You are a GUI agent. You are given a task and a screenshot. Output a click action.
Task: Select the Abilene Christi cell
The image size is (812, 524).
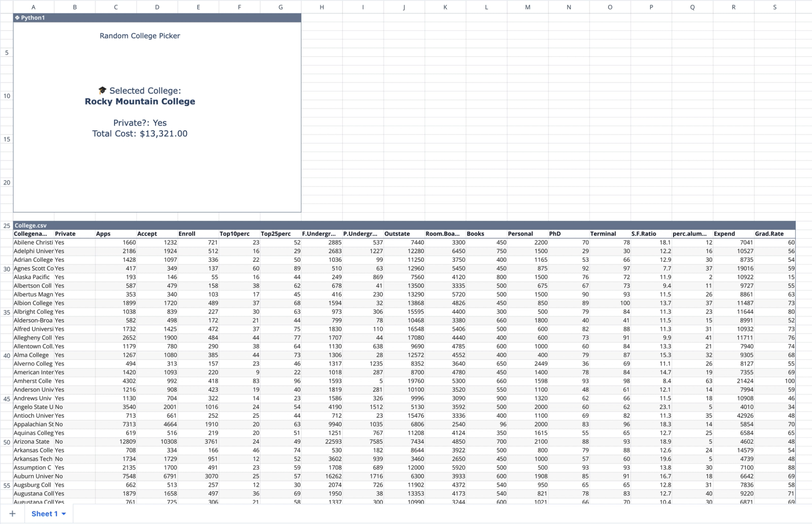tap(33, 242)
